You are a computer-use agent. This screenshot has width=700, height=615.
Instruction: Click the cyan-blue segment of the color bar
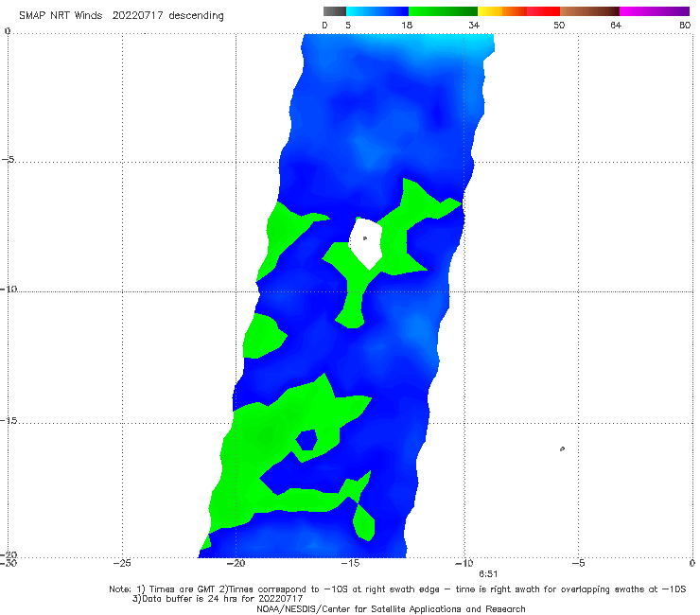click(x=377, y=11)
